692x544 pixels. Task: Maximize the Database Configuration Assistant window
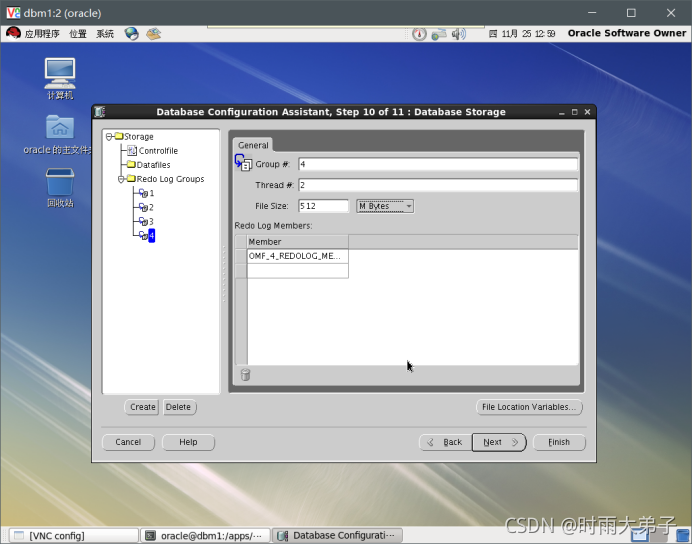574,112
